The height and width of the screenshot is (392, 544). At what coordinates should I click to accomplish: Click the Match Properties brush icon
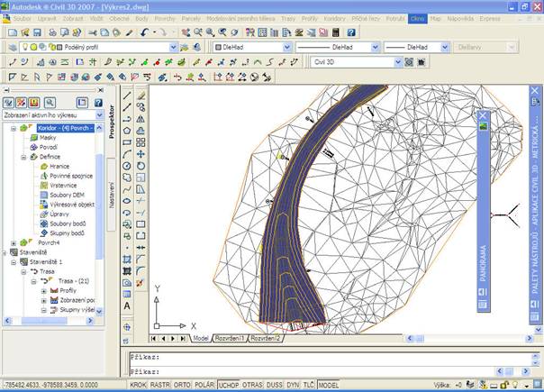129,32
